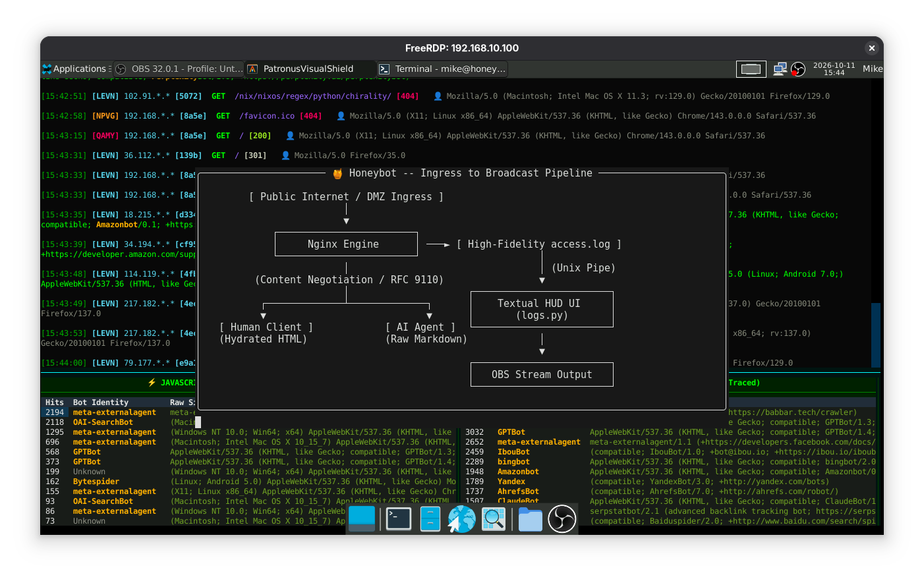The height and width of the screenshot is (579, 924).
Task: Click the '(Unix Pipe)' label
Action: [x=583, y=268]
